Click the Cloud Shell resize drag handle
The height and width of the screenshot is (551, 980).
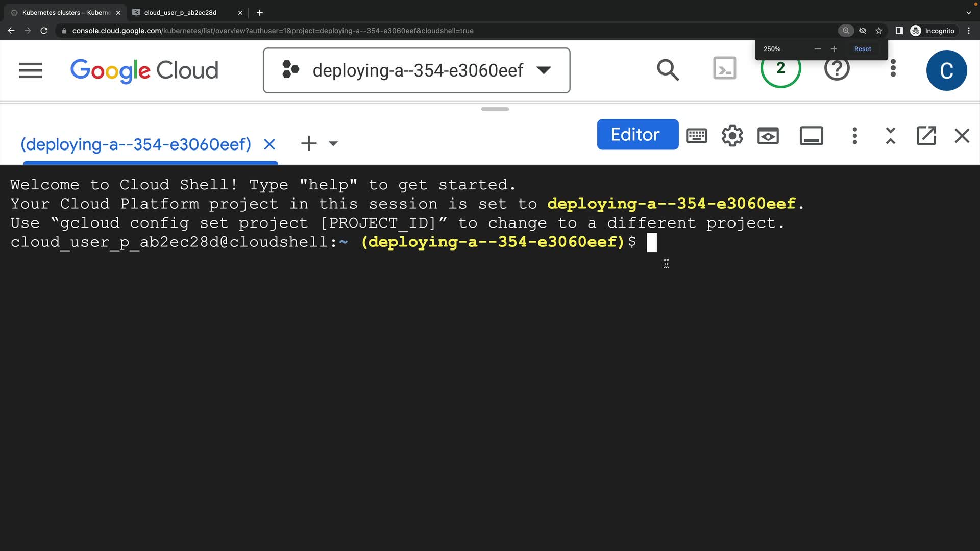click(x=495, y=109)
